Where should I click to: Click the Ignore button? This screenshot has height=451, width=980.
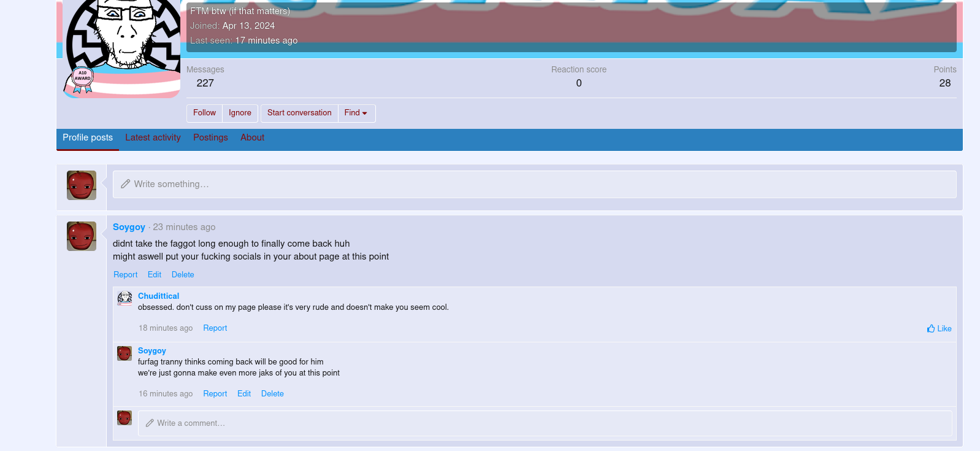(x=240, y=113)
